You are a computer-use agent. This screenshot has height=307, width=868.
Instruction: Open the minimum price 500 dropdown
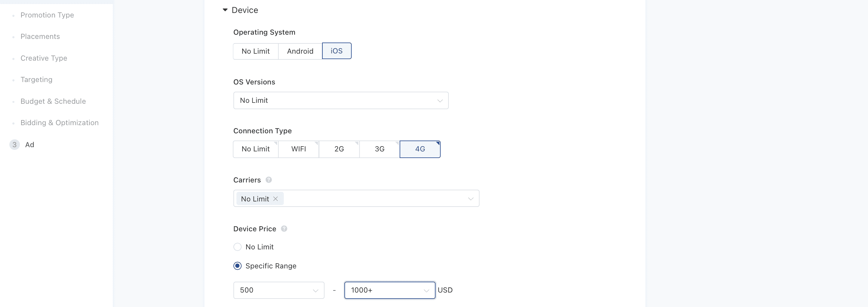[x=279, y=290]
